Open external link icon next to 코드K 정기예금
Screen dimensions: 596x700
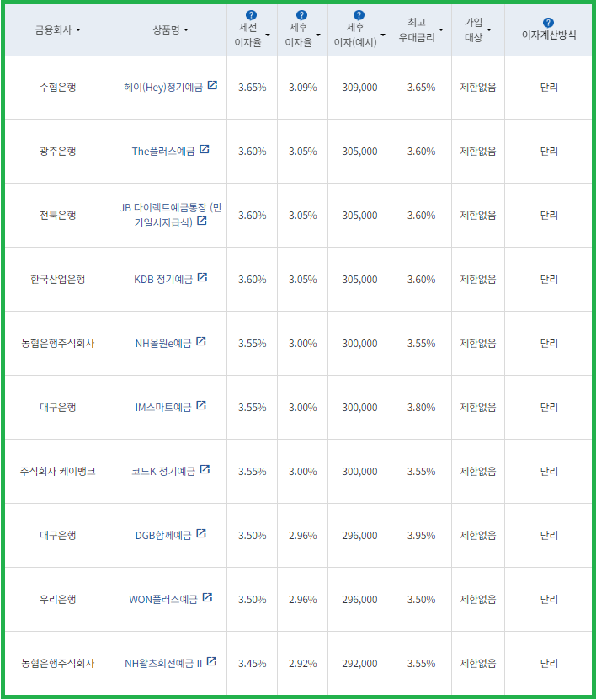[x=205, y=470]
